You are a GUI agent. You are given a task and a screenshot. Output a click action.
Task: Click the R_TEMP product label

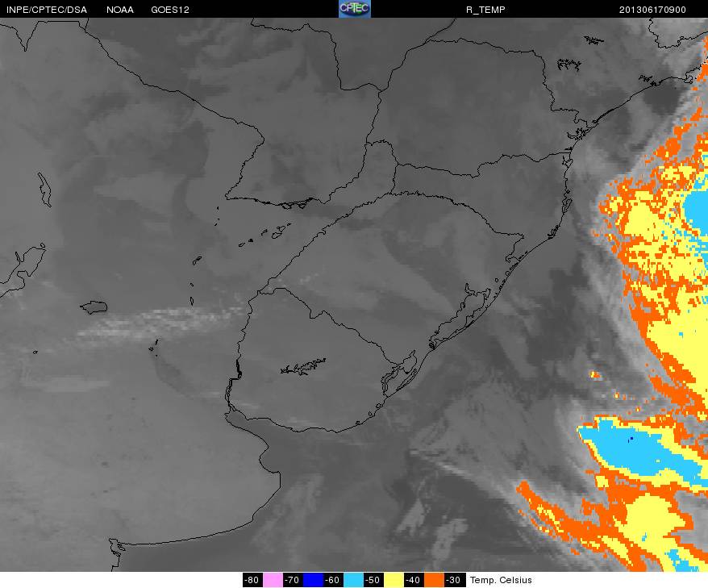coord(485,10)
